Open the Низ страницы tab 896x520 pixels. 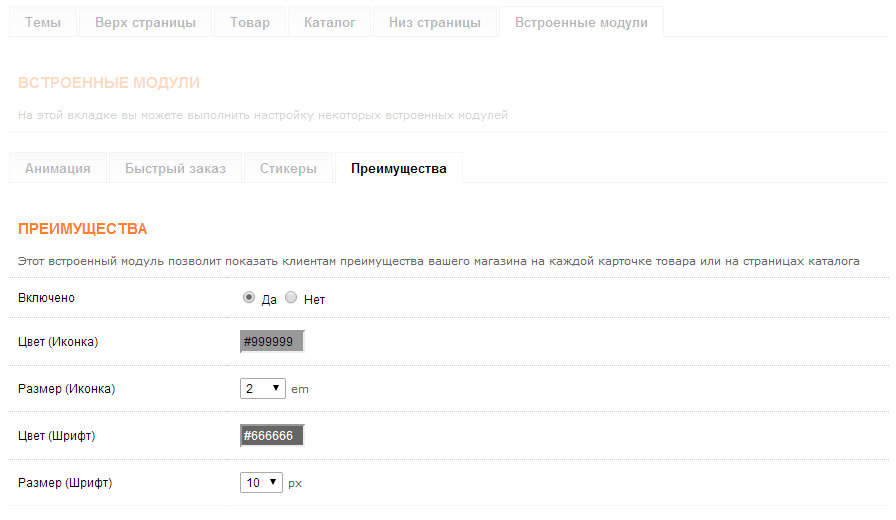(434, 22)
